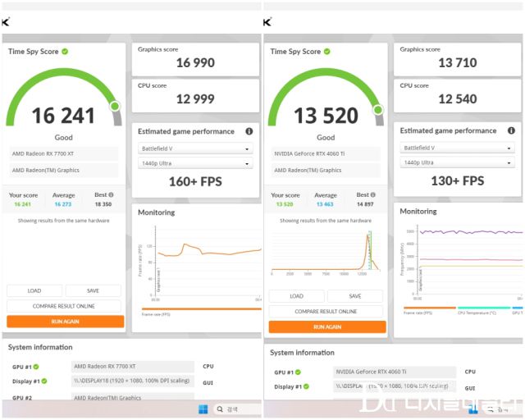Image resolution: width=525 pixels, height=420 pixels.
Task: Open Battlefield V dropdown in 160+ FPS panel
Action: click(x=195, y=149)
